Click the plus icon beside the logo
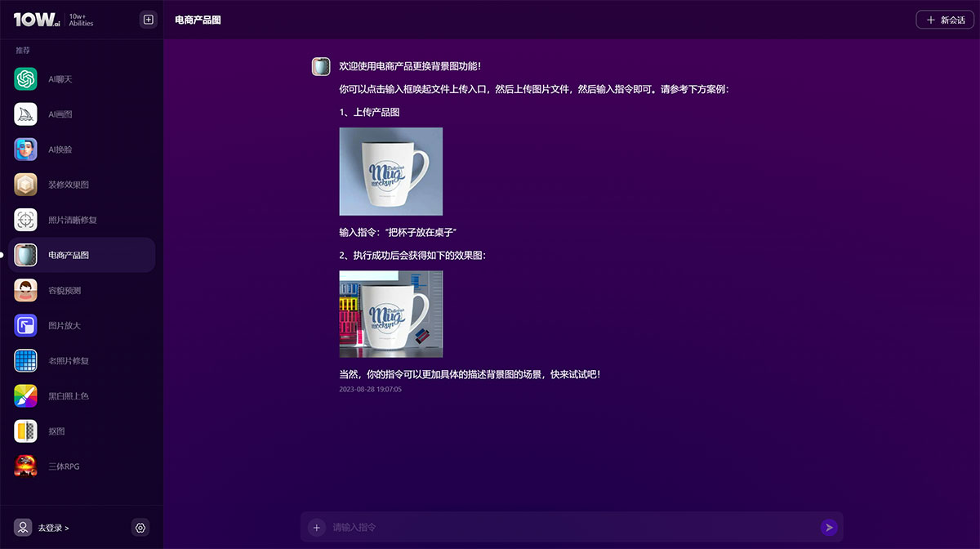This screenshot has height=549, width=980. point(148,20)
